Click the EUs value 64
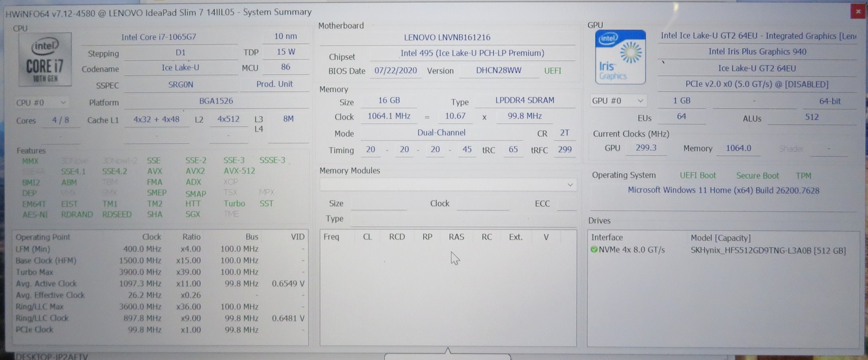868x360 pixels. 681,117
